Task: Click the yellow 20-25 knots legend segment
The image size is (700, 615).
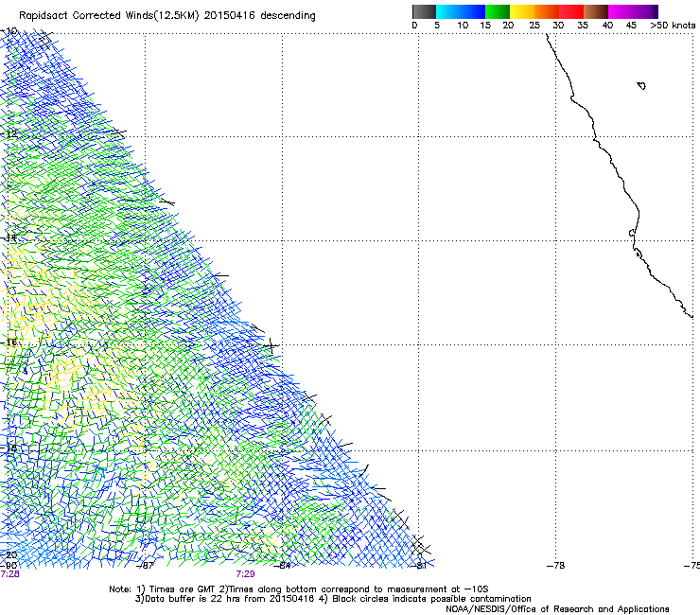Action: 522,11
